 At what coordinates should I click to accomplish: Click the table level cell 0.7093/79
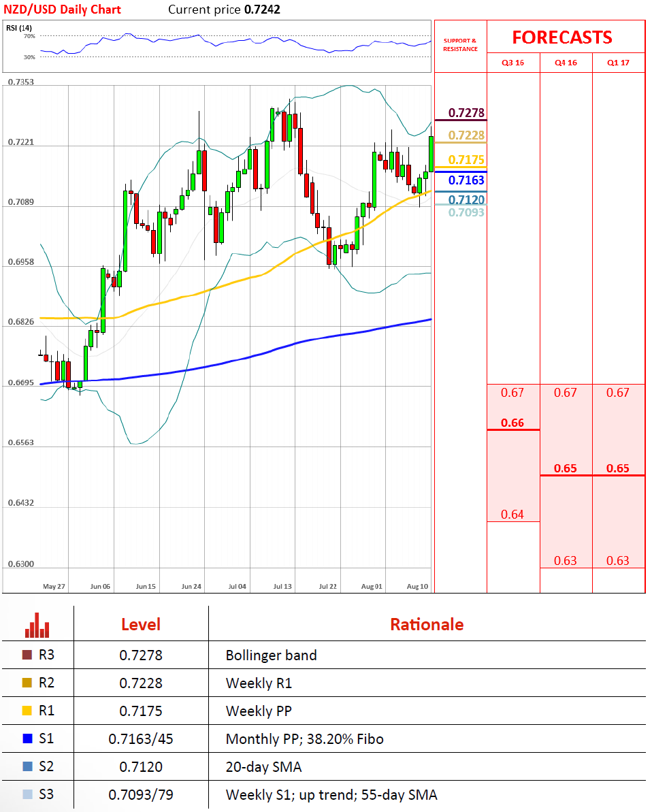141,795
